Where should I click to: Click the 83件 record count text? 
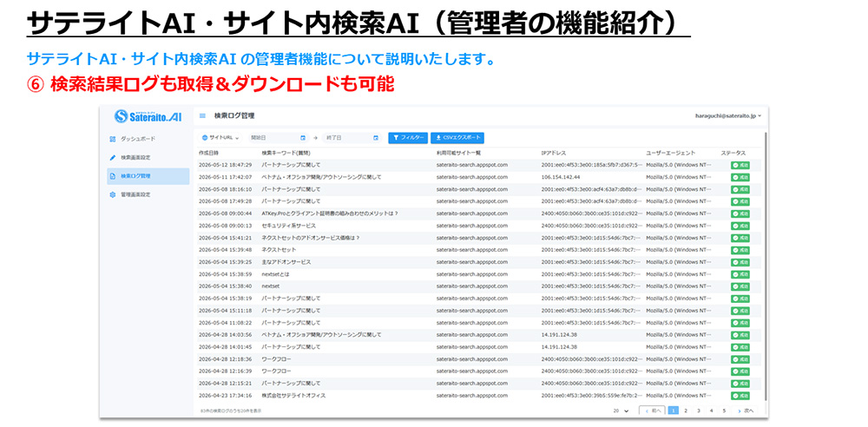point(230,411)
